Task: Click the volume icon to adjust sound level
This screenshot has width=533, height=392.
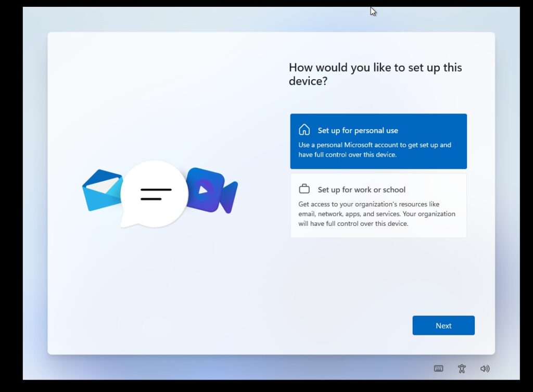Action: tap(485, 369)
